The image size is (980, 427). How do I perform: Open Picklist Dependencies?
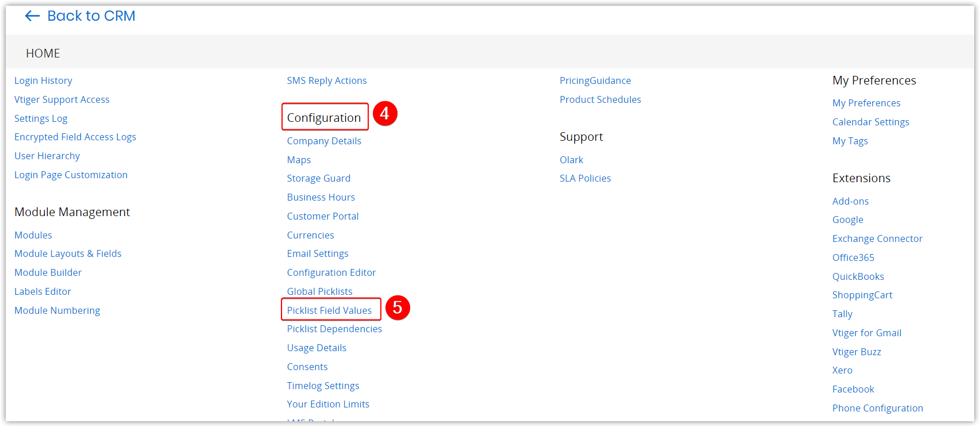(334, 329)
